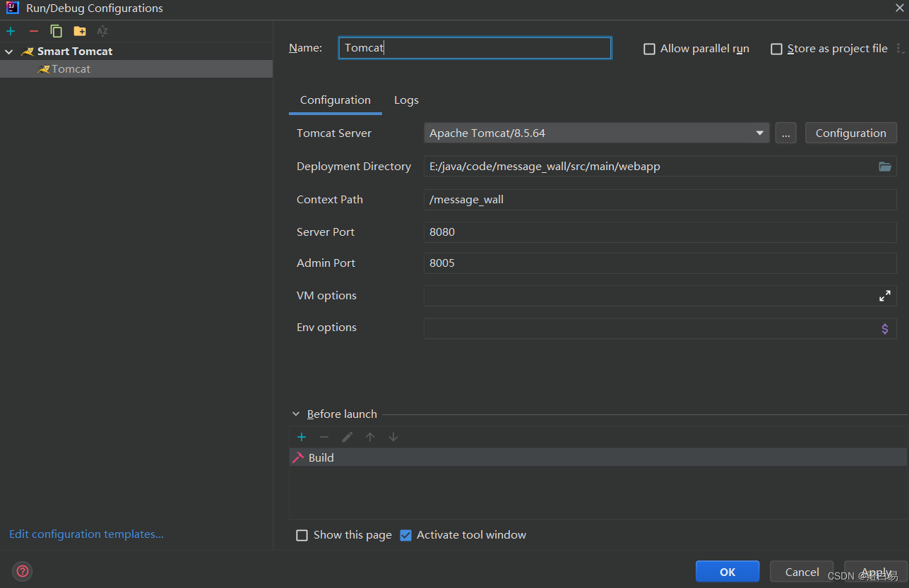Browse for the Deployment Directory folder
Image resolution: width=909 pixels, height=588 pixels.
click(x=884, y=167)
